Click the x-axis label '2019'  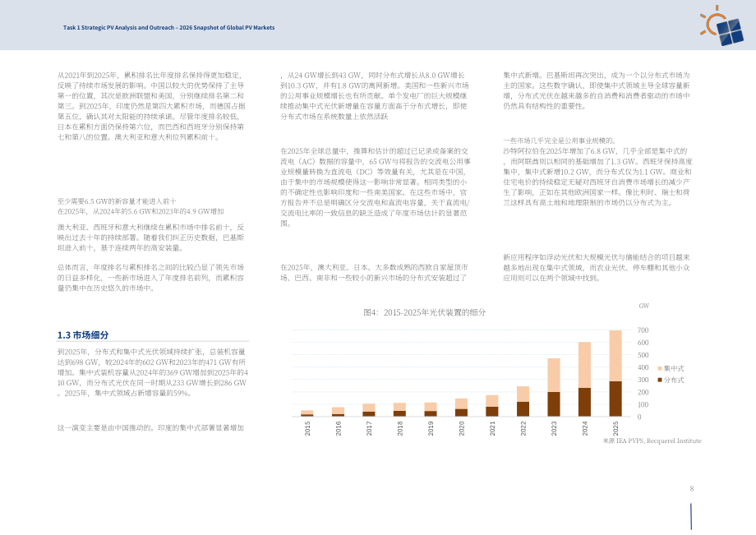(x=431, y=428)
